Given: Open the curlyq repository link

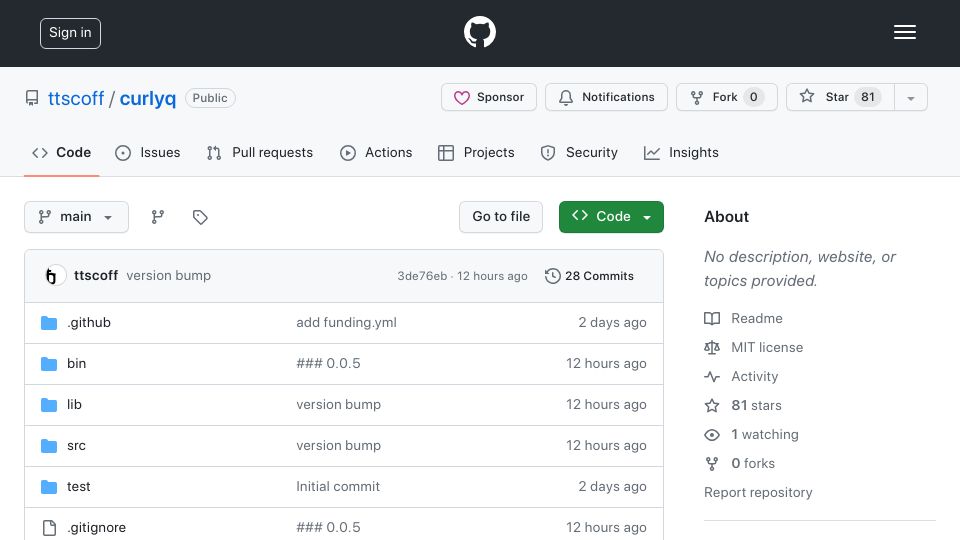Looking at the screenshot, I should tap(148, 98).
